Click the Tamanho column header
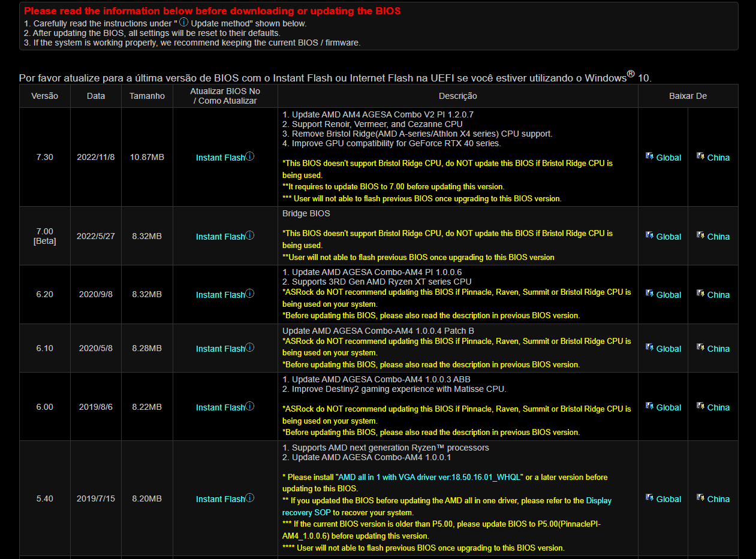 coord(147,96)
